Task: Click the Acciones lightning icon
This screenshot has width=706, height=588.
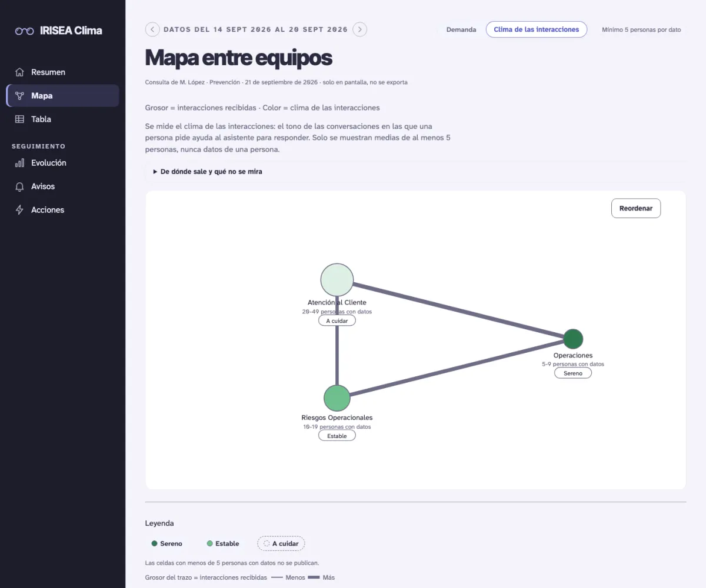Action: [19, 210]
